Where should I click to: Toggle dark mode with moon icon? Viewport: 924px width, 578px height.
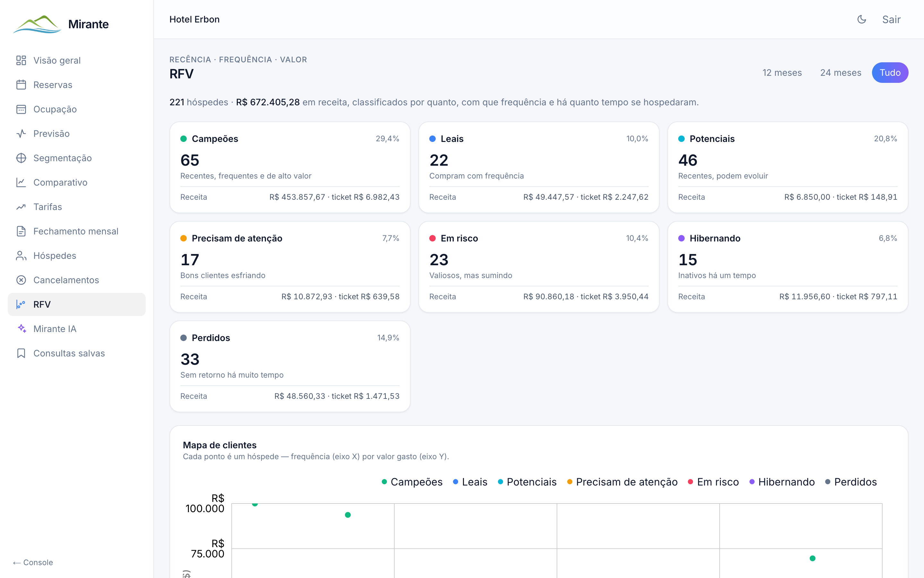[x=861, y=20]
